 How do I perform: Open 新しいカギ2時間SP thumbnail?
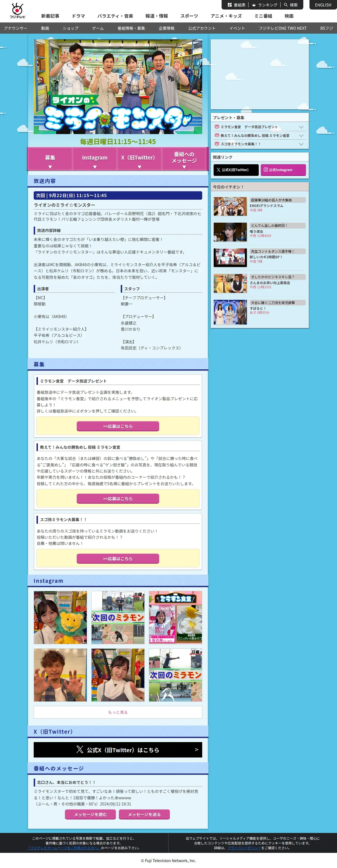[x=230, y=258]
